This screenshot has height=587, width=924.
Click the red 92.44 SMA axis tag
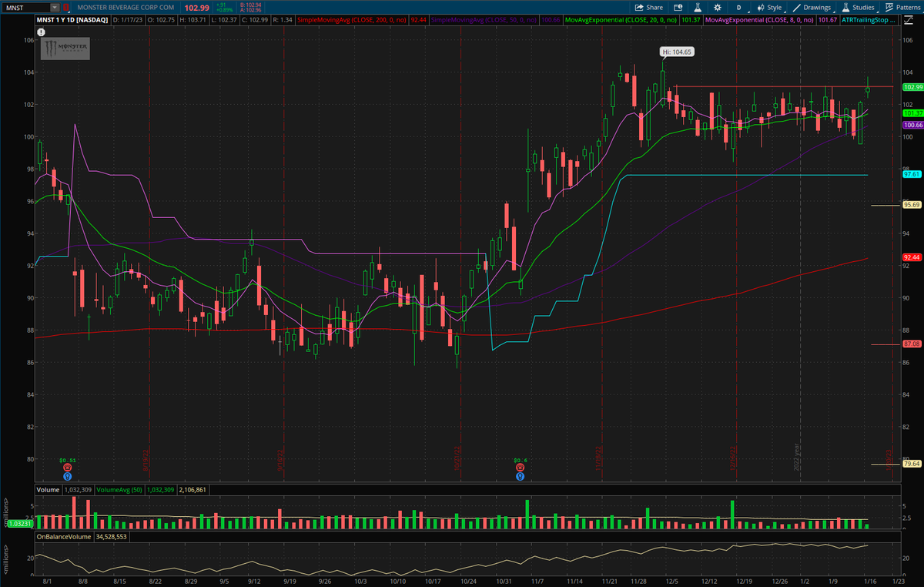(912, 257)
